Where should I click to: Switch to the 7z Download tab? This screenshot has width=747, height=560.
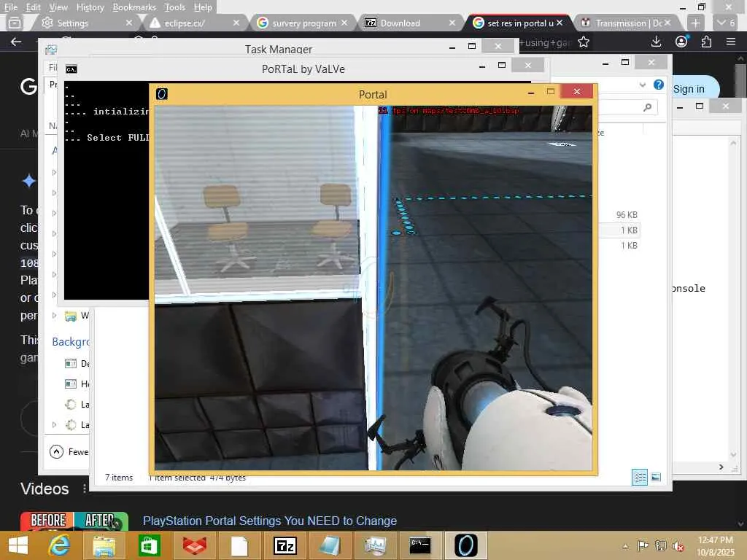point(409,23)
